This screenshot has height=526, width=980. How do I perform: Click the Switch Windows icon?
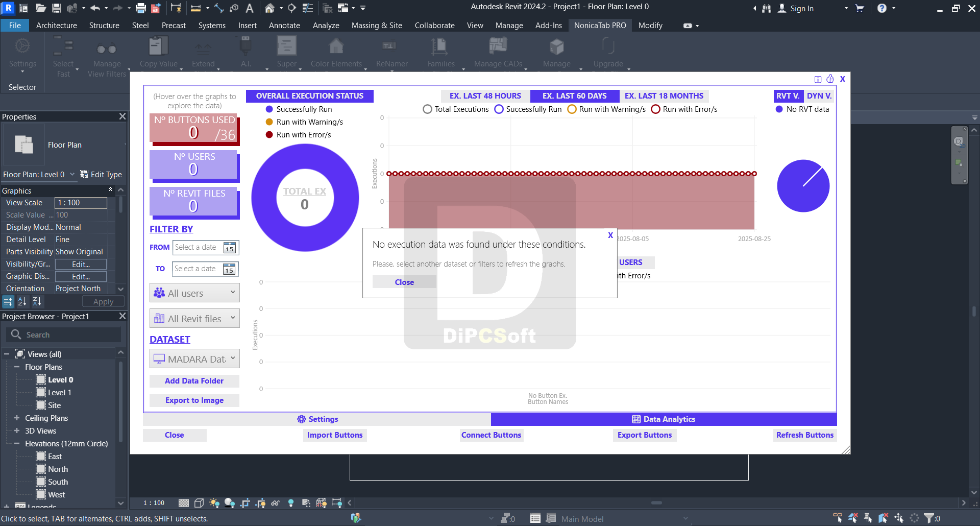click(x=343, y=8)
